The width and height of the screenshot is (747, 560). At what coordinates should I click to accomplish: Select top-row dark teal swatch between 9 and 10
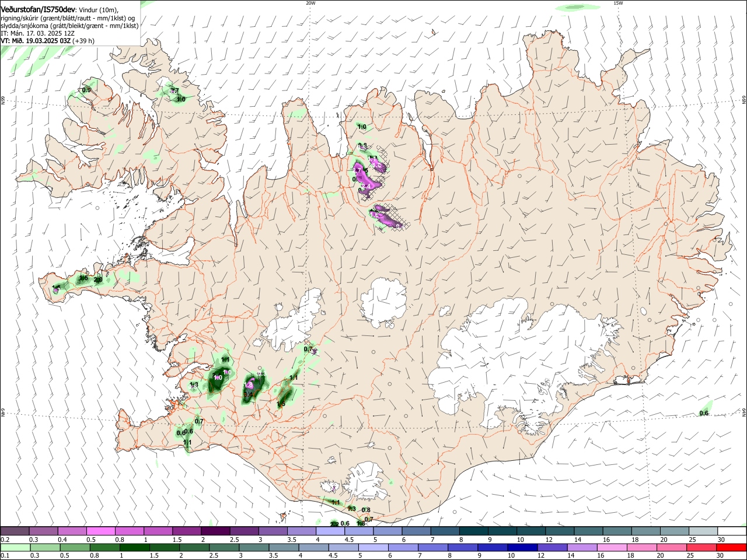(x=502, y=531)
